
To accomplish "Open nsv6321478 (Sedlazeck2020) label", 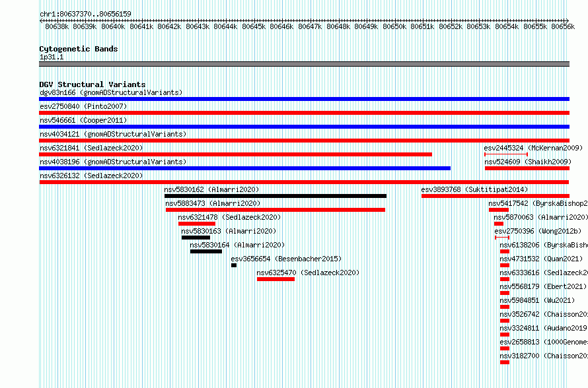I will [x=229, y=217].
